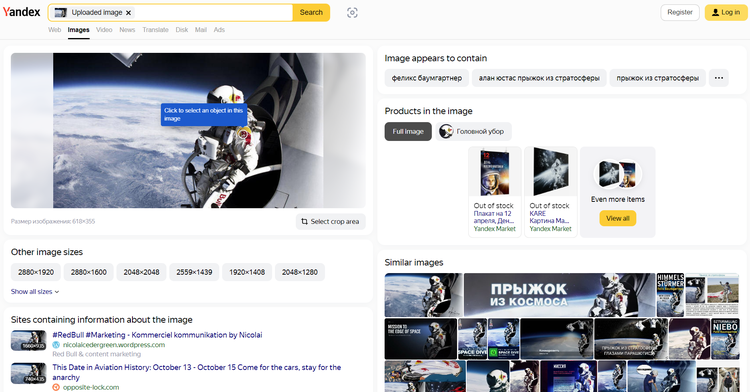
Task: Open the Mission to the Edge of Space image
Action: 420,339
